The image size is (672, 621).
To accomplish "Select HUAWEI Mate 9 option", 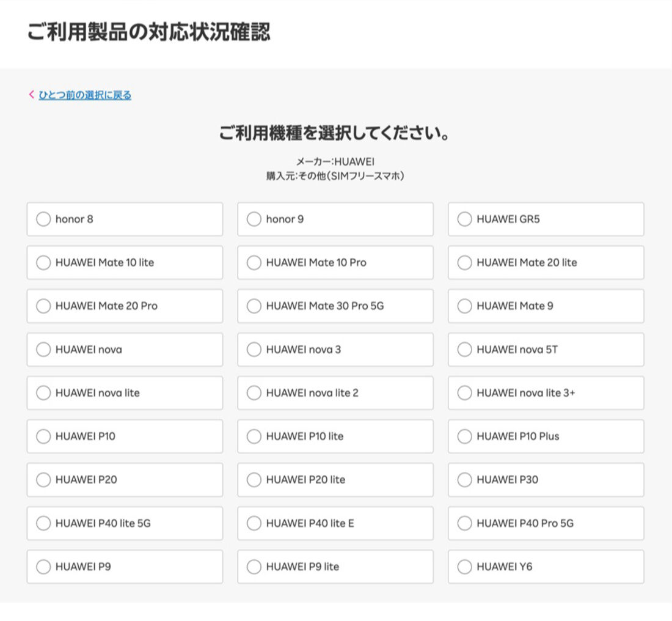I will pos(546,306).
